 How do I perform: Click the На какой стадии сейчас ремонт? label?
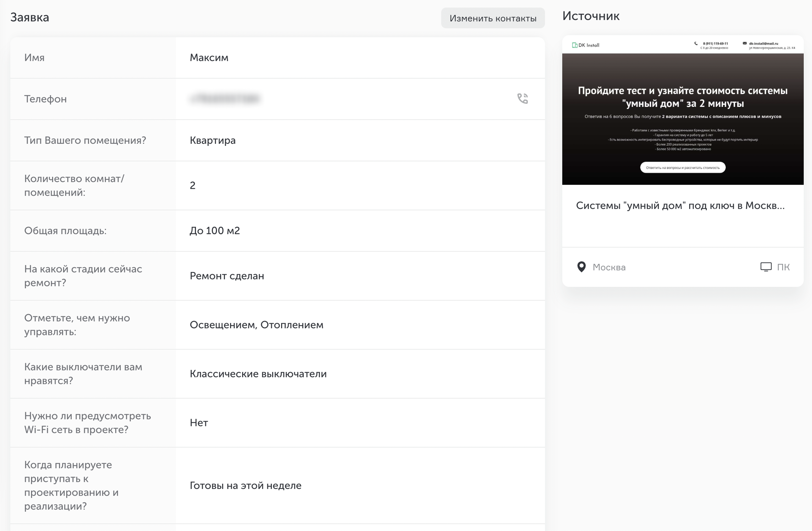tap(83, 276)
